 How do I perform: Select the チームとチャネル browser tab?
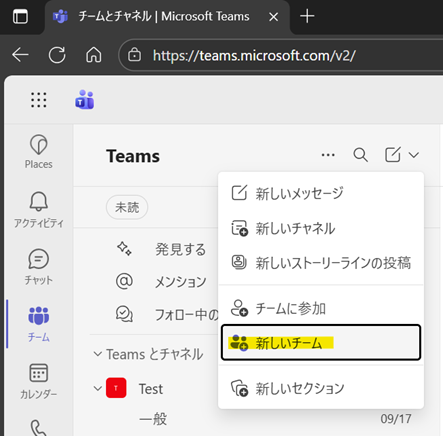click(x=163, y=16)
